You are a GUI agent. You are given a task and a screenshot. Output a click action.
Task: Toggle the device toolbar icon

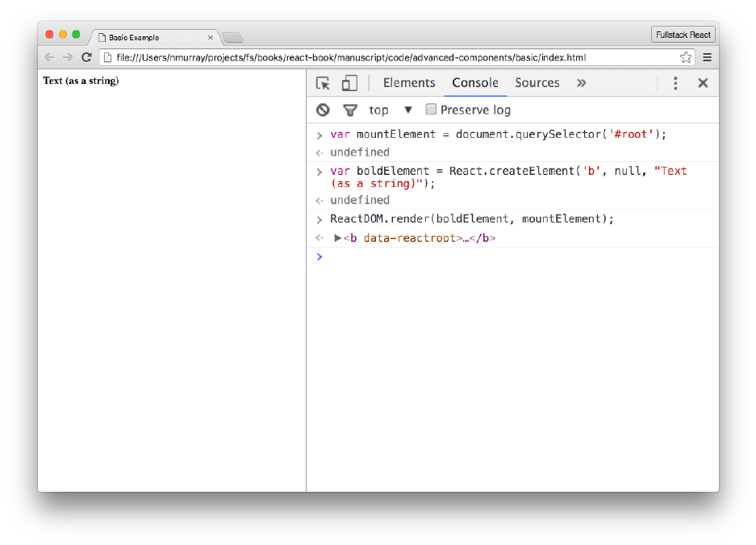pos(349,83)
